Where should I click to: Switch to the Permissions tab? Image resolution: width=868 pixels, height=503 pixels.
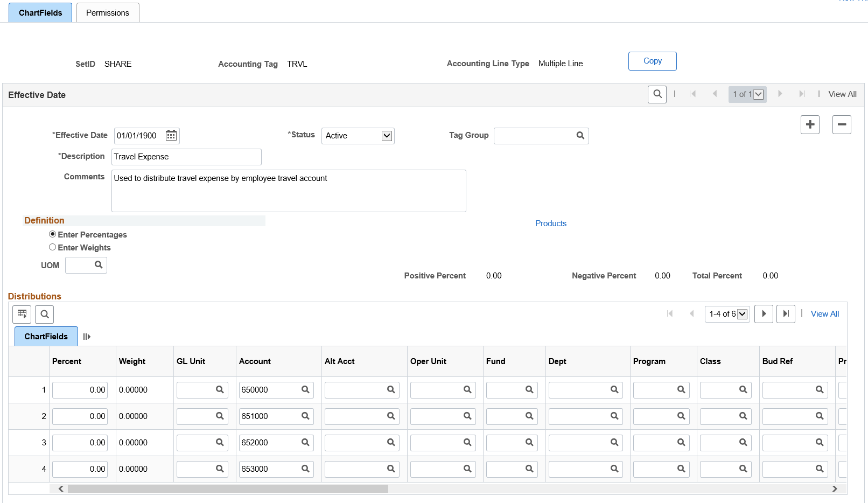[107, 12]
